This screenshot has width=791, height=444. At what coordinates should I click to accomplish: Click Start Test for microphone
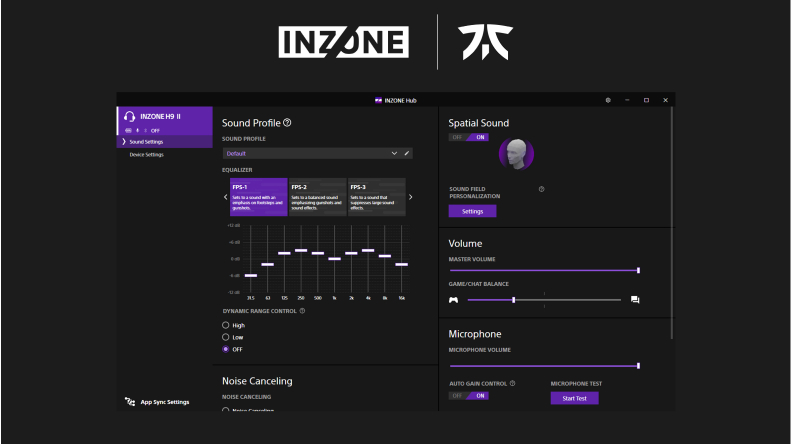[x=575, y=398]
